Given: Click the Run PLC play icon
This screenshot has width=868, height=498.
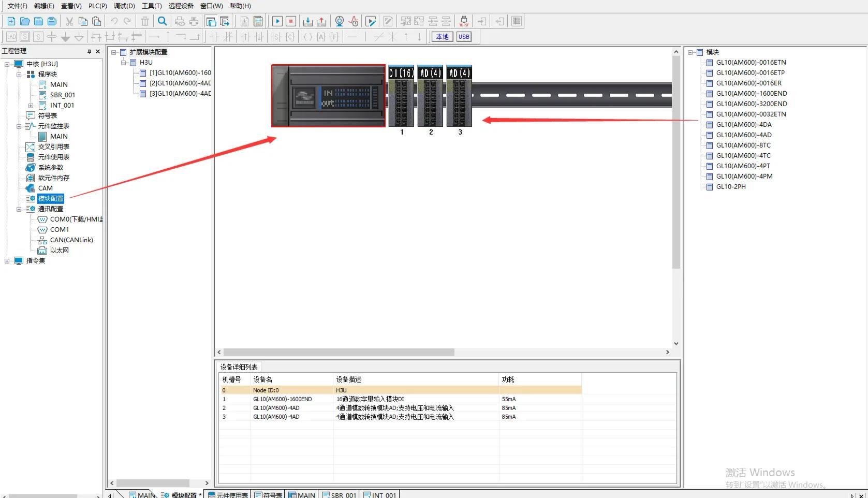Looking at the screenshot, I should click(277, 21).
